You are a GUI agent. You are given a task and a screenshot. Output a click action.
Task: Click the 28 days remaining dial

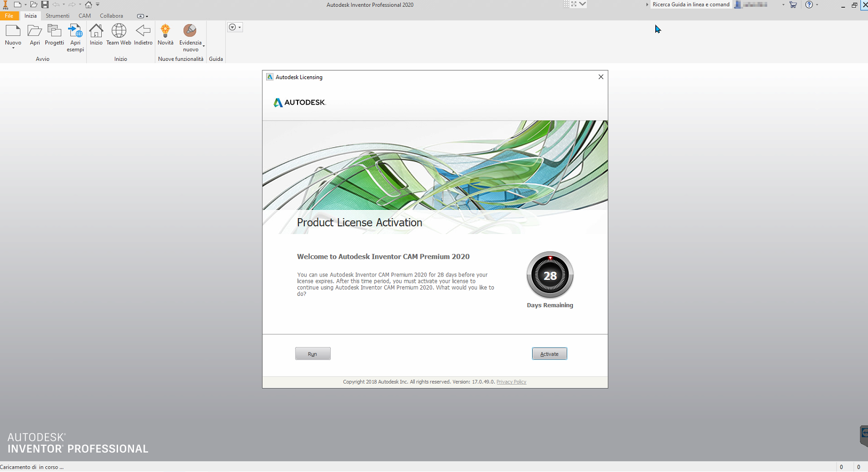click(549, 275)
